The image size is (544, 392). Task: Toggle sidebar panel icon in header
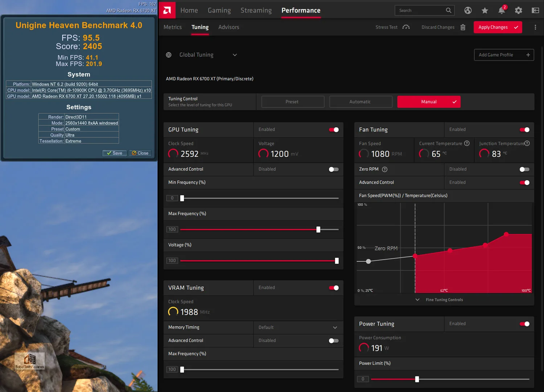coord(535,11)
